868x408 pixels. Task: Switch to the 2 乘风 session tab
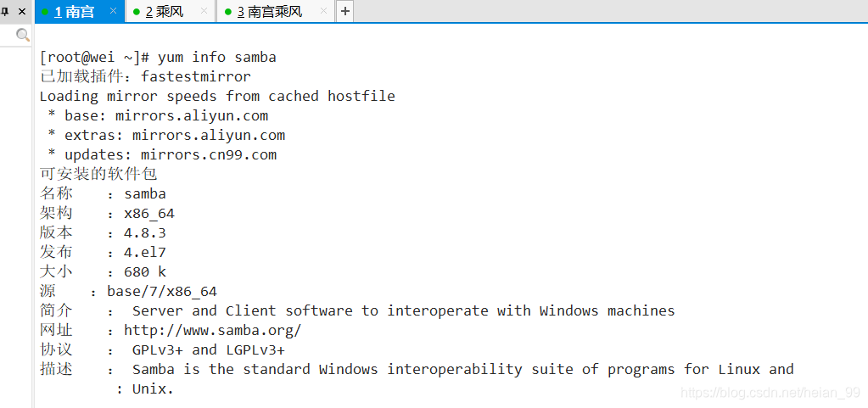pos(165,12)
